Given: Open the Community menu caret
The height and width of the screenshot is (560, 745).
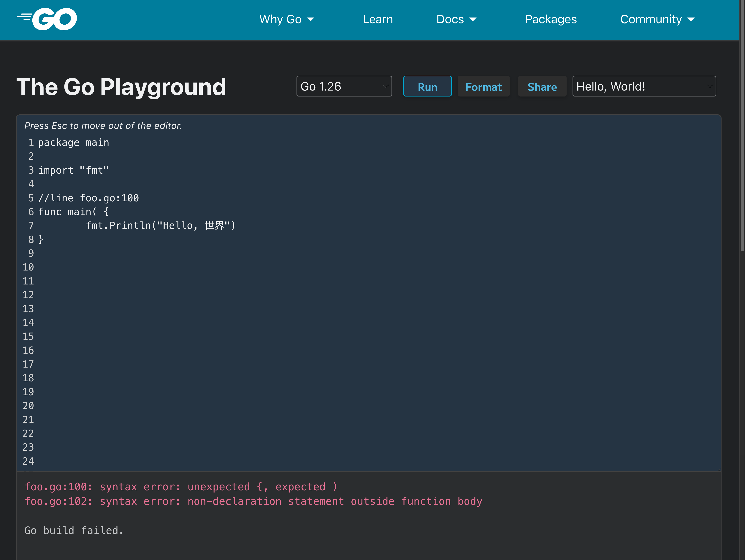Looking at the screenshot, I should [691, 20].
